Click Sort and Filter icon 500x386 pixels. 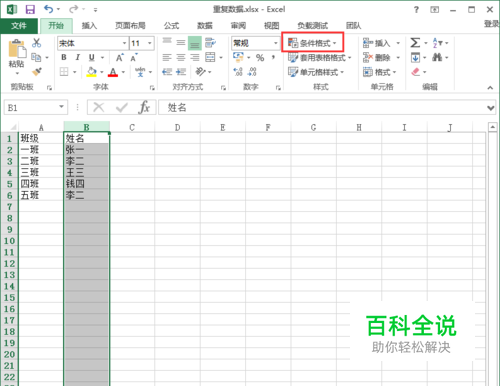[x=437, y=43]
